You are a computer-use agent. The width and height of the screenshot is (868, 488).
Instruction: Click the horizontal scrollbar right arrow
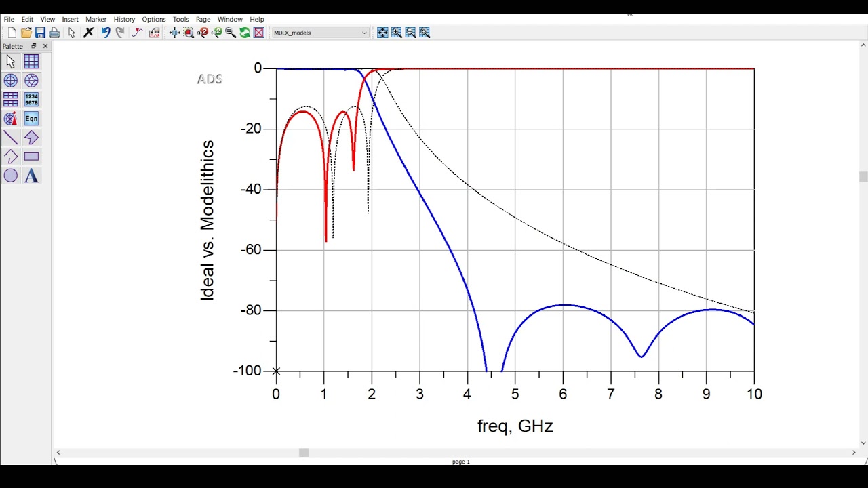pyautogui.click(x=854, y=453)
